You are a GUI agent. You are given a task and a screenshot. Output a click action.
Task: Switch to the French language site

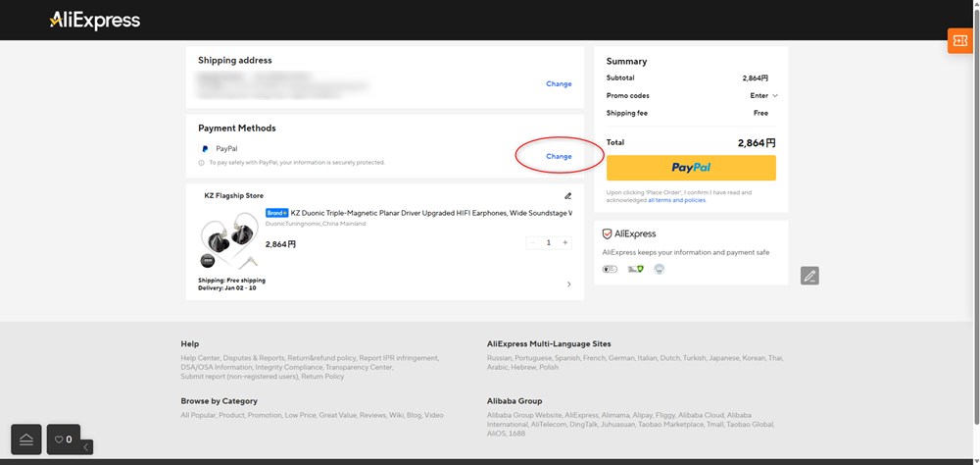coord(595,358)
